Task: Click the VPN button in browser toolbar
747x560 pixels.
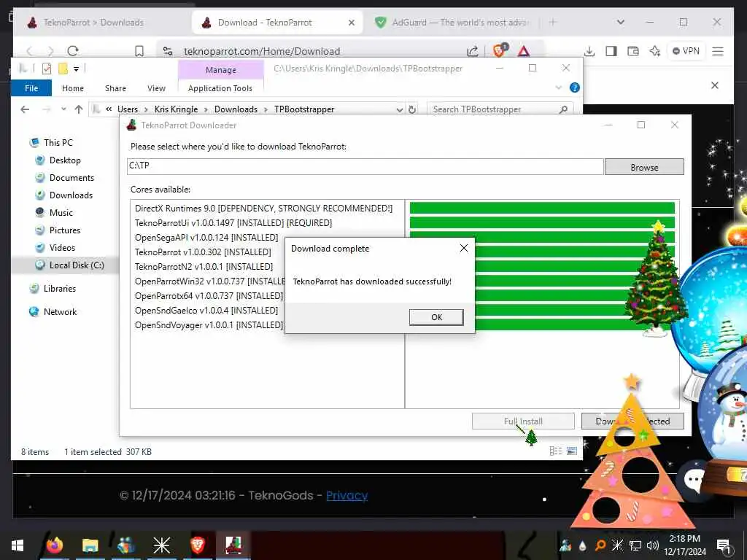Action: click(x=686, y=51)
